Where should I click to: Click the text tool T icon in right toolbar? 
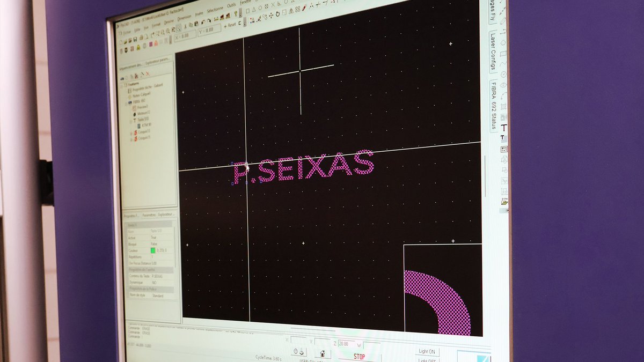(504, 128)
